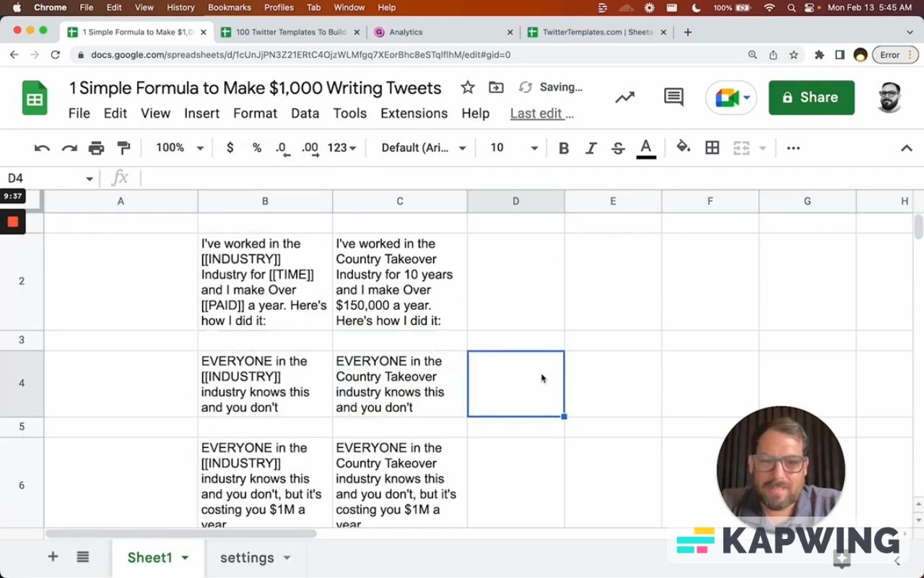Viewport: 924px width, 578px height.
Task: Click cell C2 Country Takeover Industry text
Action: pos(399,282)
